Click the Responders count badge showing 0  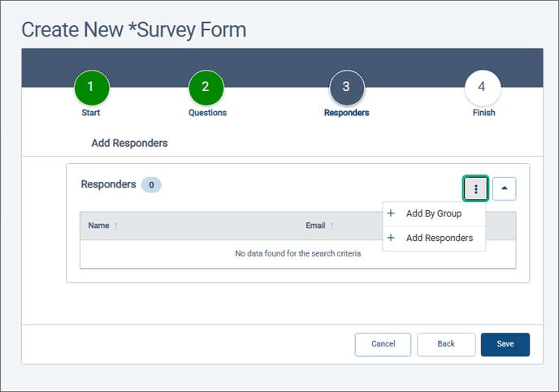[151, 185]
